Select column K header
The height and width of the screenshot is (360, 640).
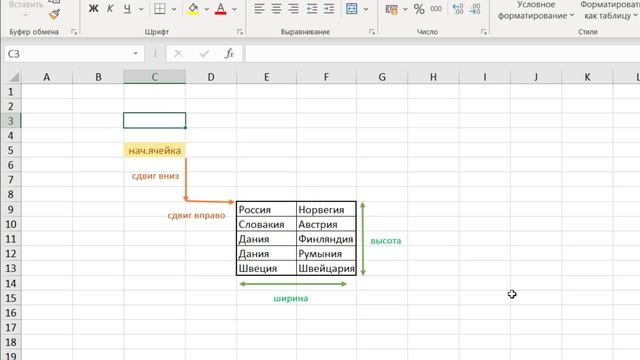pos(587,77)
